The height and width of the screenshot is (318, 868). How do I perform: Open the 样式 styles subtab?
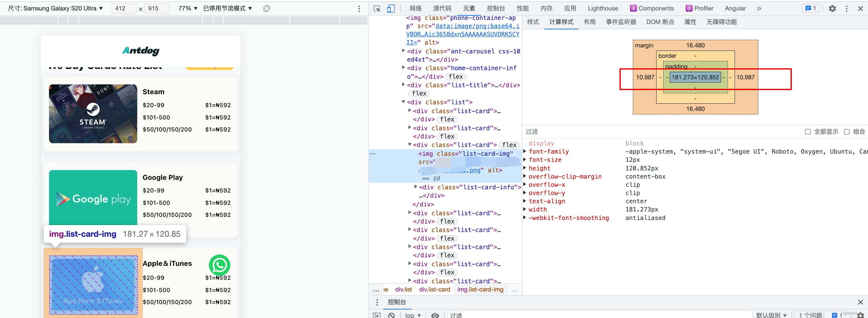point(533,22)
